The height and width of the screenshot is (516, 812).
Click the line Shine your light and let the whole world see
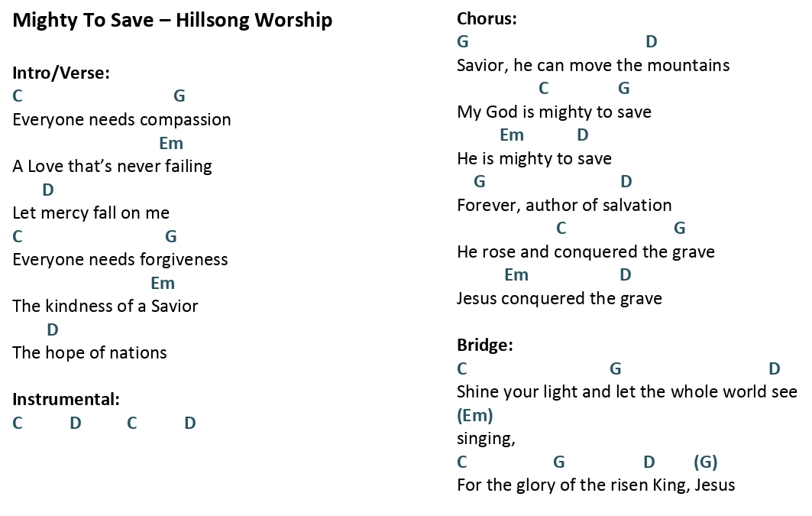(627, 392)
